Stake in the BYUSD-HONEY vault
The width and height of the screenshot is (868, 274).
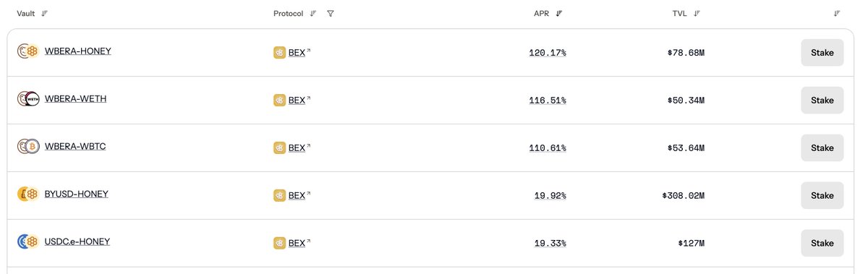tap(822, 196)
